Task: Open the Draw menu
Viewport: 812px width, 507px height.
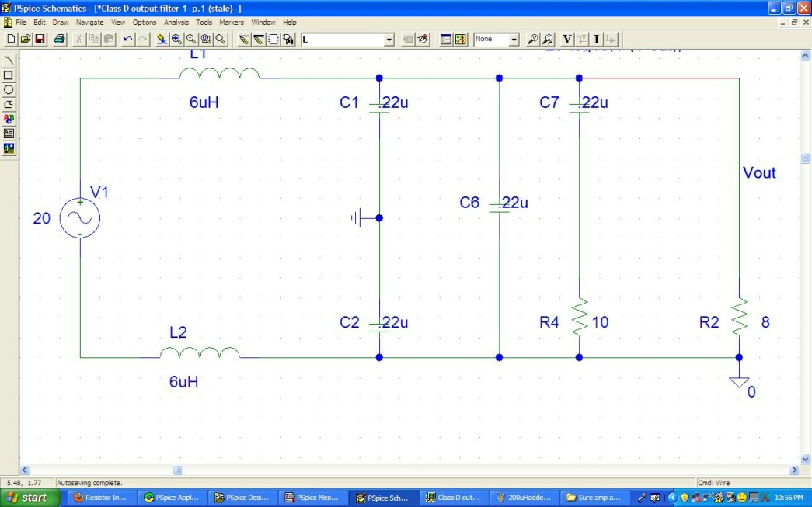Action: click(x=61, y=23)
